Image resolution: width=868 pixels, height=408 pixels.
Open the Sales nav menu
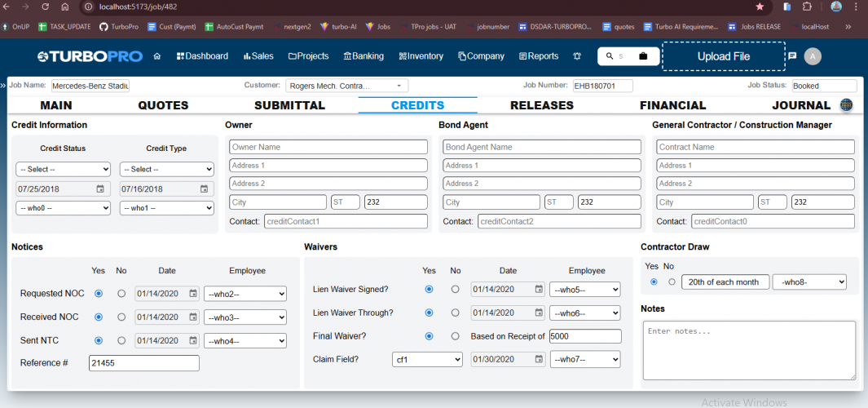point(258,56)
